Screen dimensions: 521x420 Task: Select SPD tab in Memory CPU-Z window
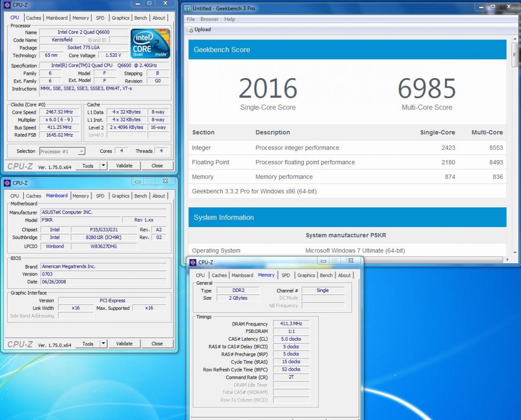(x=286, y=275)
